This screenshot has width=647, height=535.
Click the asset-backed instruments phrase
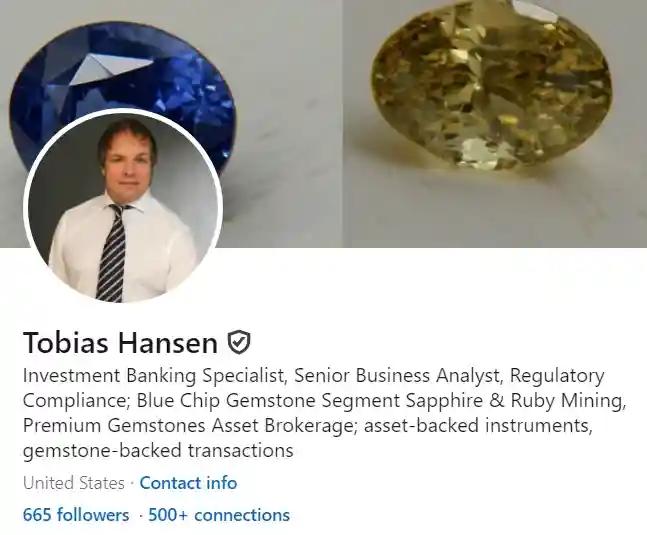click(x=478, y=425)
